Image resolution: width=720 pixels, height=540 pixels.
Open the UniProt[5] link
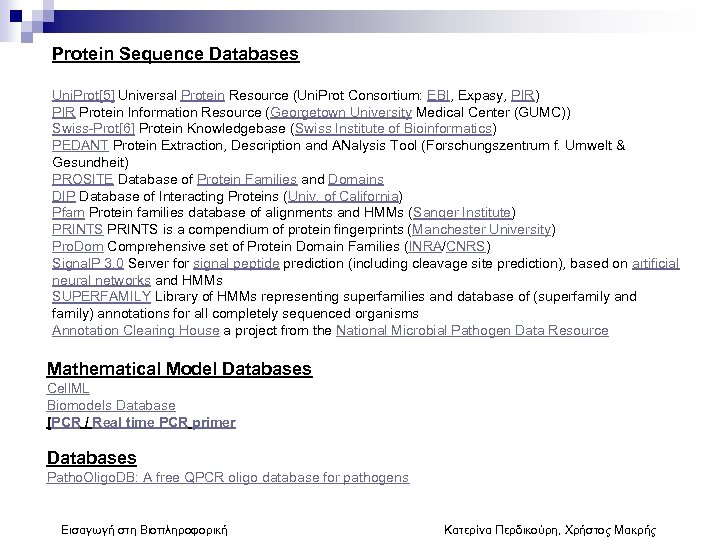83,94
